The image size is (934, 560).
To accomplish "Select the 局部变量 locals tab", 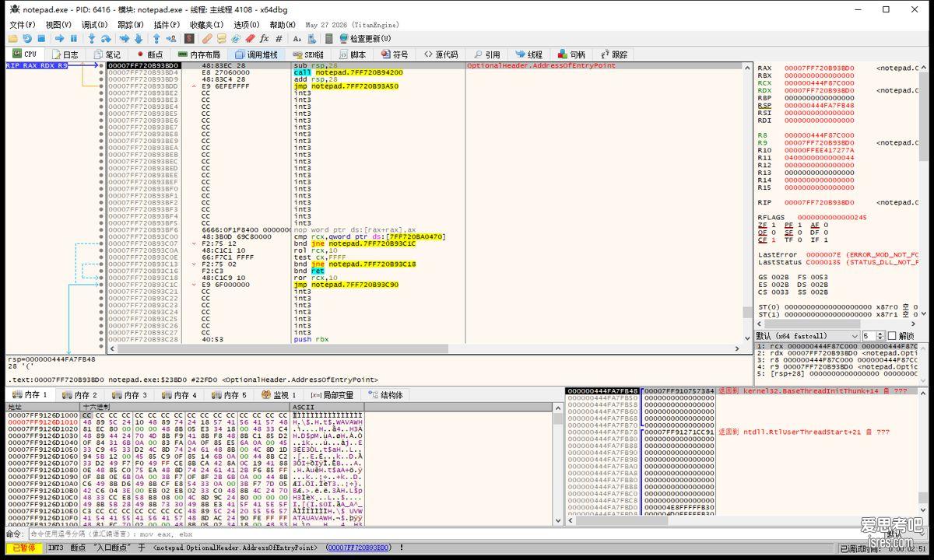I will tap(332, 395).
